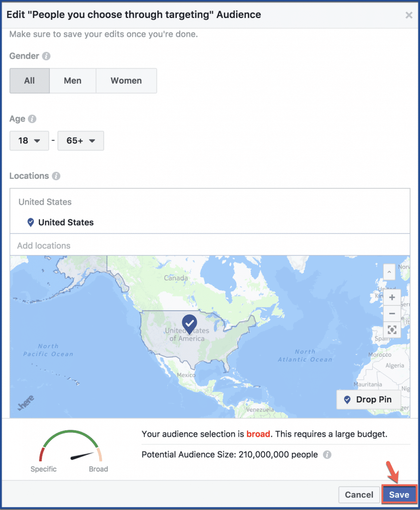Select the Women gender option
This screenshot has height=510, width=420.
(x=126, y=81)
